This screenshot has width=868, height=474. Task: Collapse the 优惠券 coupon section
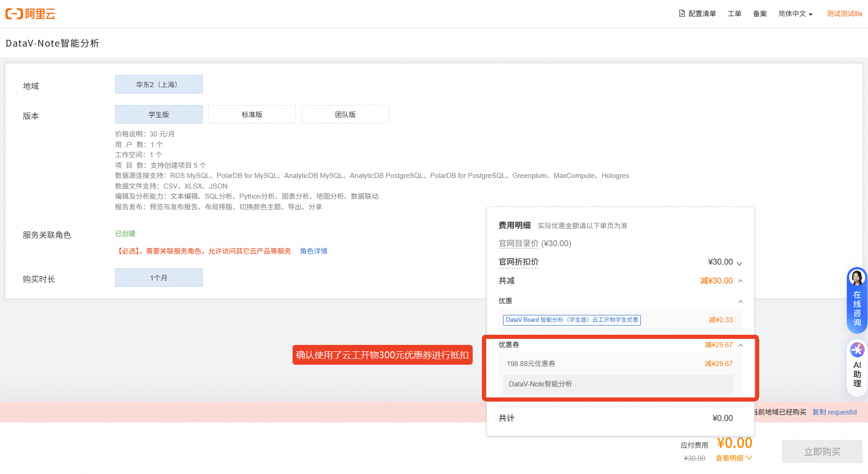click(x=740, y=345)
